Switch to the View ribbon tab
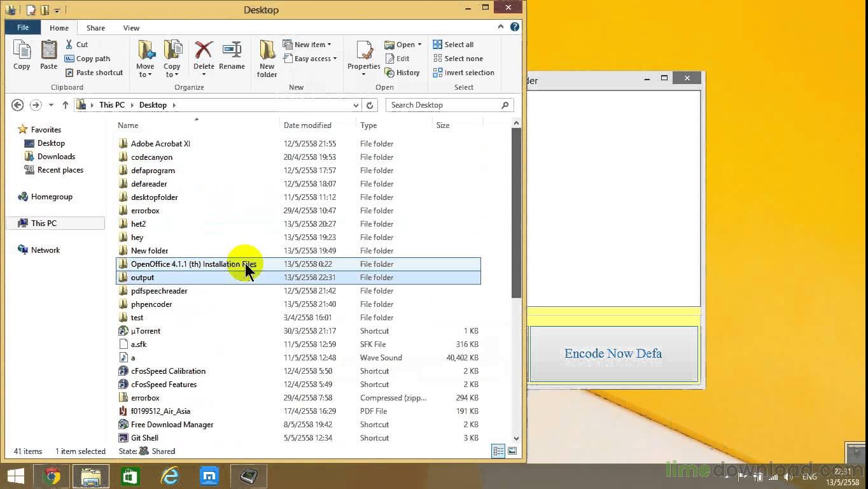 coord(131,28)
